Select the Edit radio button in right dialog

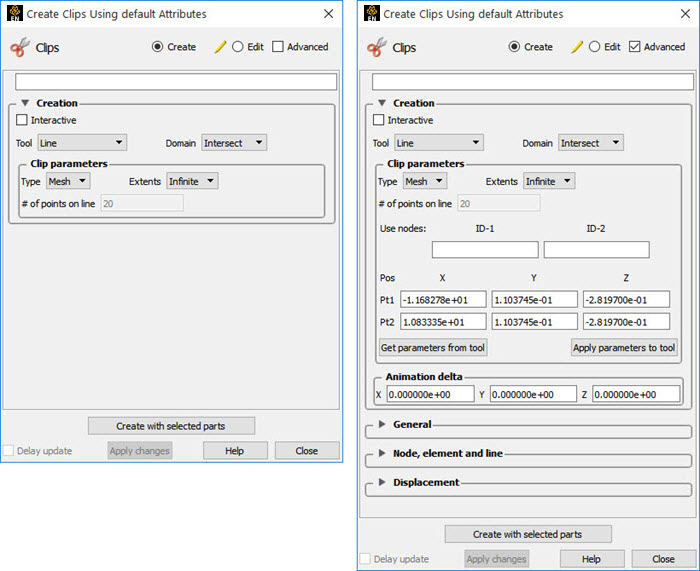(x=594, y=46)
